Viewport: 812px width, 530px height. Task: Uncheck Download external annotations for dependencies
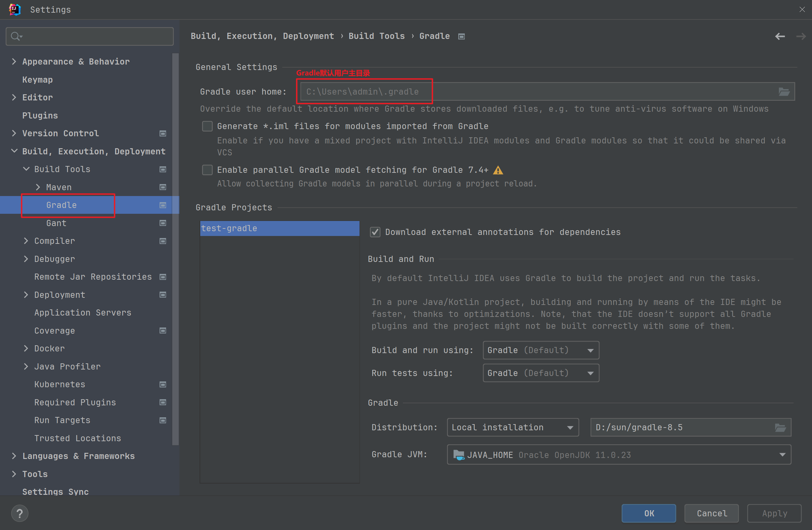(x=375, y=232)
